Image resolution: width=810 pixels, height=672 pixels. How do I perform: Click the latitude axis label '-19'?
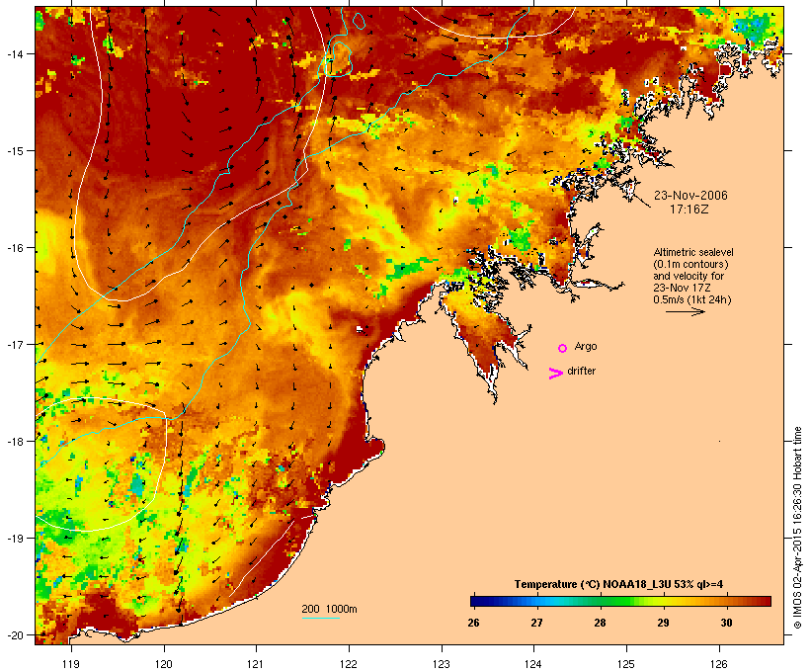coord(14,539)
